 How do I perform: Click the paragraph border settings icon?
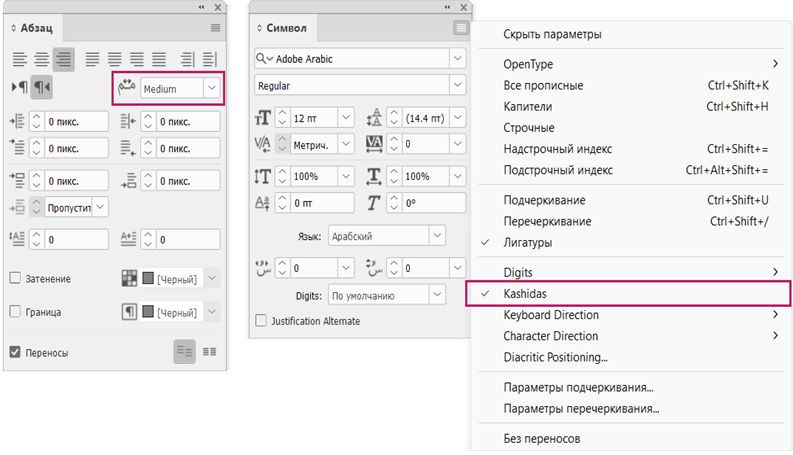click(129, 312)
